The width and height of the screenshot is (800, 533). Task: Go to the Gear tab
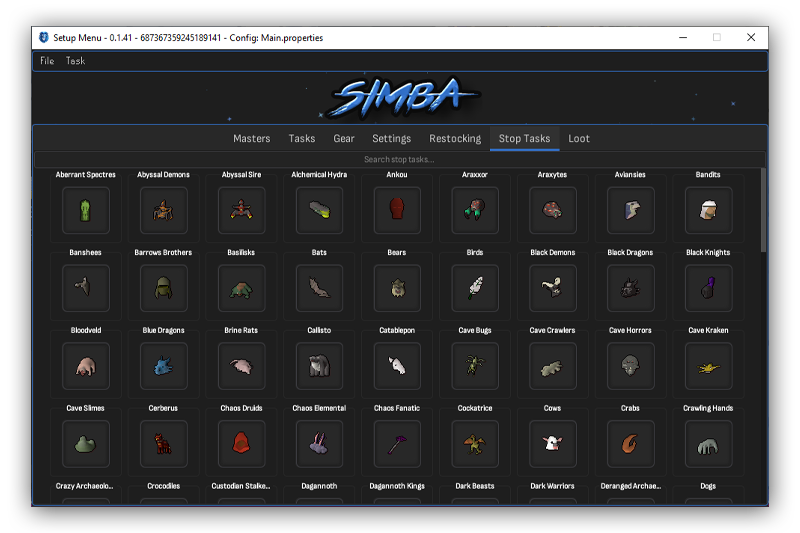click(344, 139)
